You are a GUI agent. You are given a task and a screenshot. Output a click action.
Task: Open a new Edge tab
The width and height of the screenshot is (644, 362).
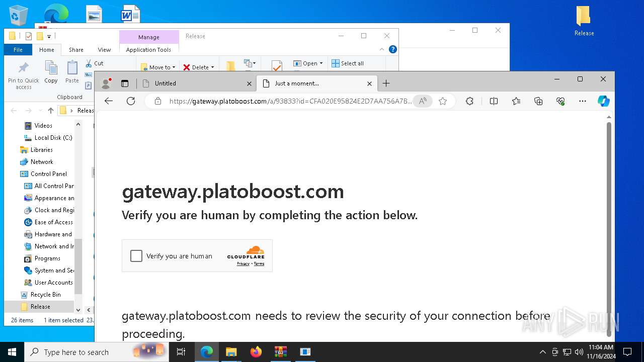pyautogui.click(x=386, y=83)
